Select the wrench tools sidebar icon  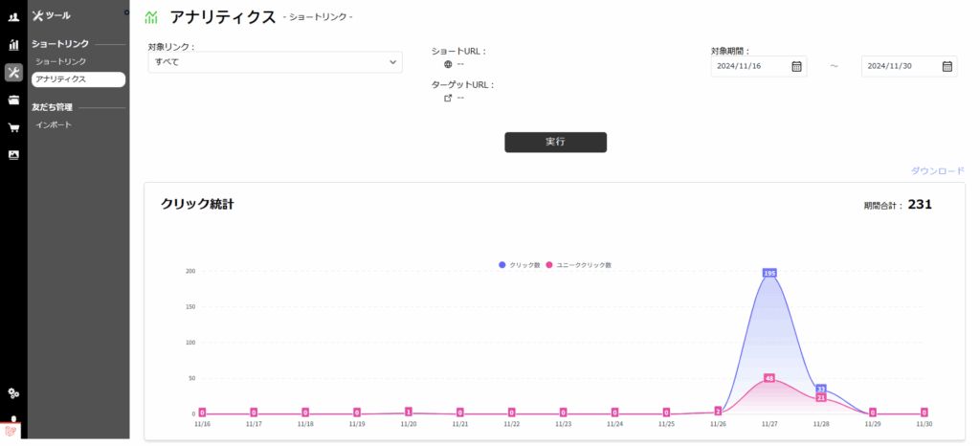[13, 73]
